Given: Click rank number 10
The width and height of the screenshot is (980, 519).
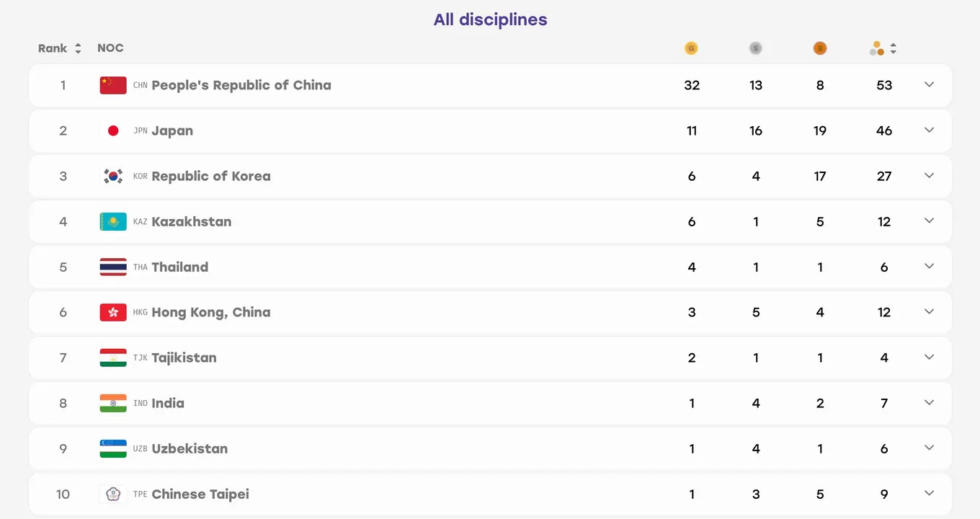Looking at the screenshot, I should (63, 494).
